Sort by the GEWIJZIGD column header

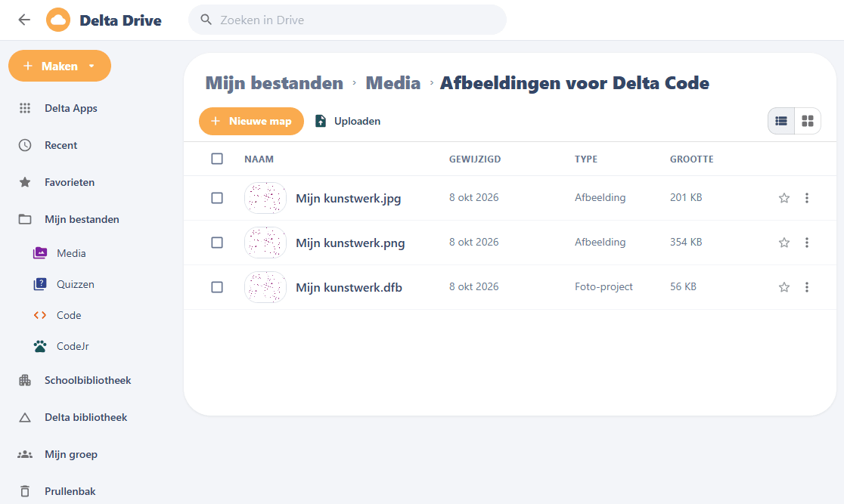tap(475, 159)
